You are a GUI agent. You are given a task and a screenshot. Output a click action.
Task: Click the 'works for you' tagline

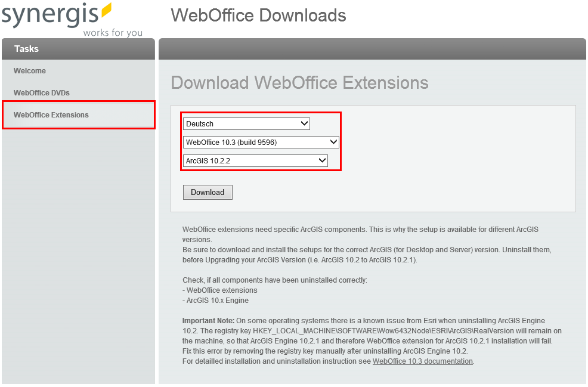113,33
